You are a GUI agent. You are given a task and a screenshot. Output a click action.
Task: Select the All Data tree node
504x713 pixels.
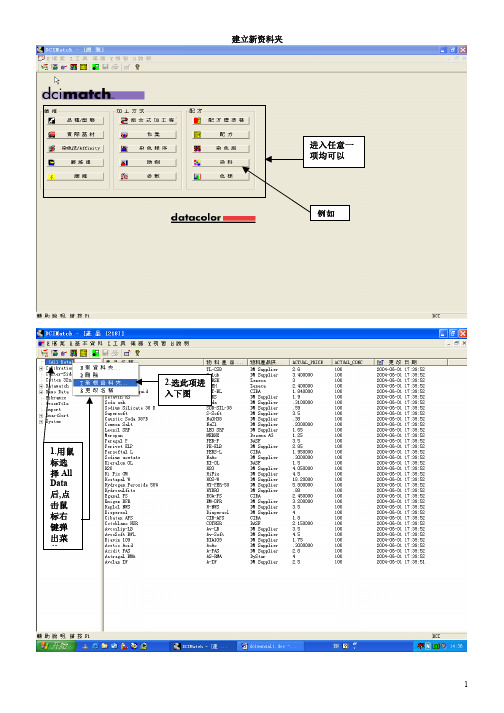[x=60, y=362]
